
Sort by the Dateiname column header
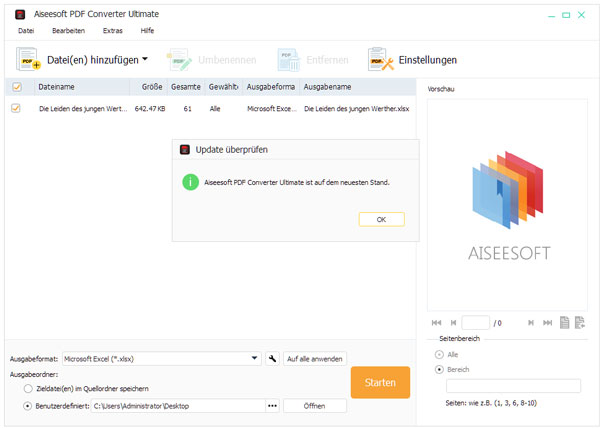point(82,87)
